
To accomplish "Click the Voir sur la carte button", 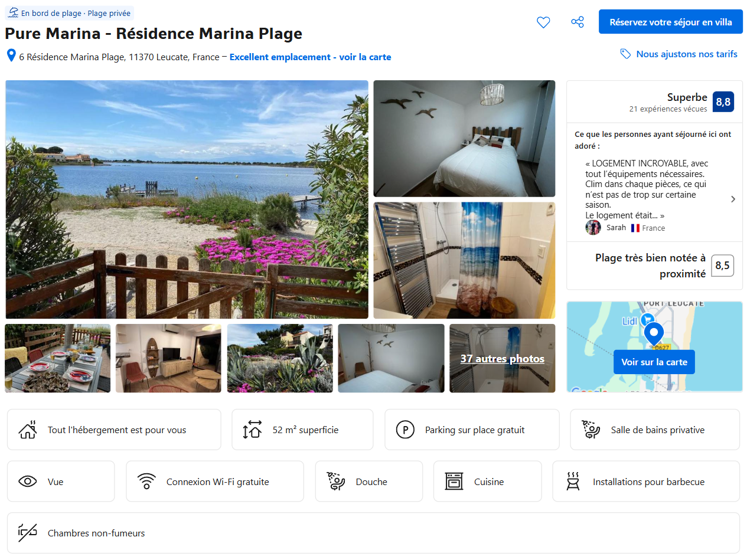I will tap(654, 362).
